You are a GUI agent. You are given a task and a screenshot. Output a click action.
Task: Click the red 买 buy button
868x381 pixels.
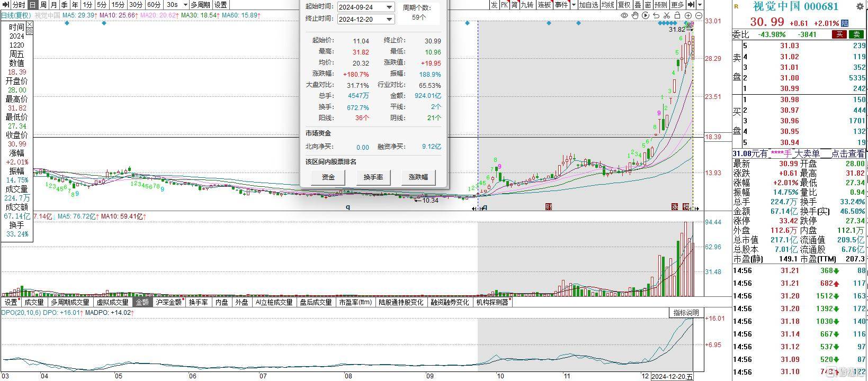point(839,34)
